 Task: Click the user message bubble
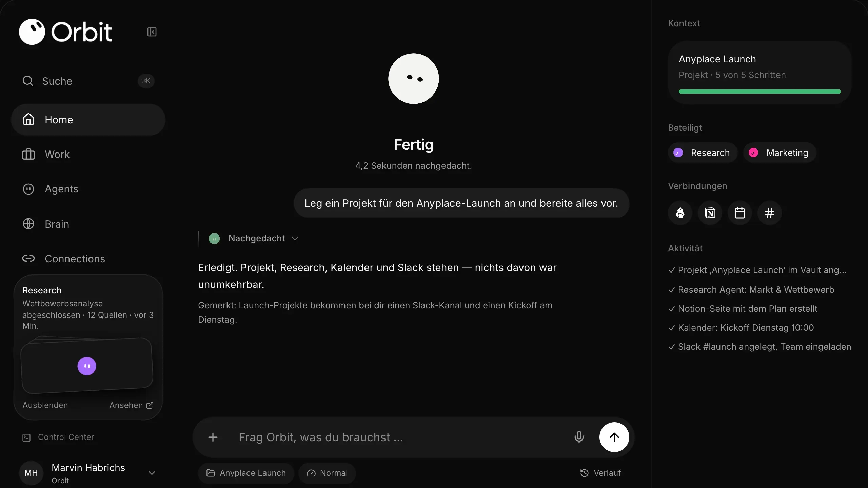(461, 203)
